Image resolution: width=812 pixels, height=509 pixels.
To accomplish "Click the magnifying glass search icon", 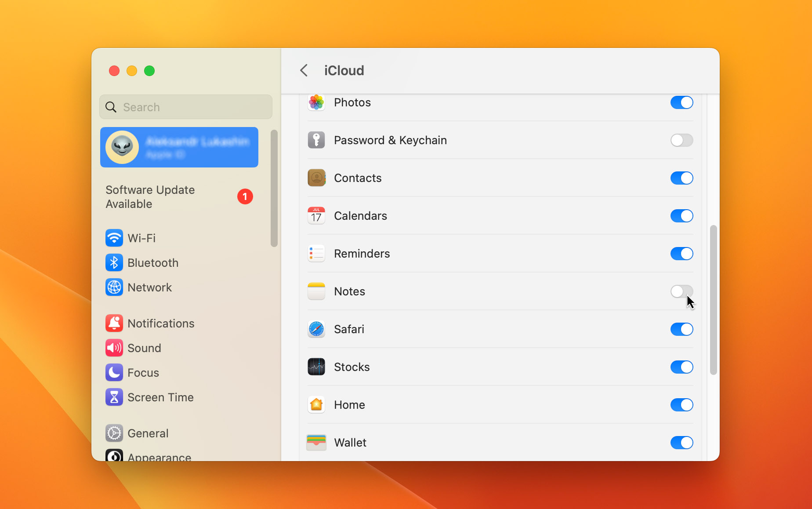I will (111, 107).
